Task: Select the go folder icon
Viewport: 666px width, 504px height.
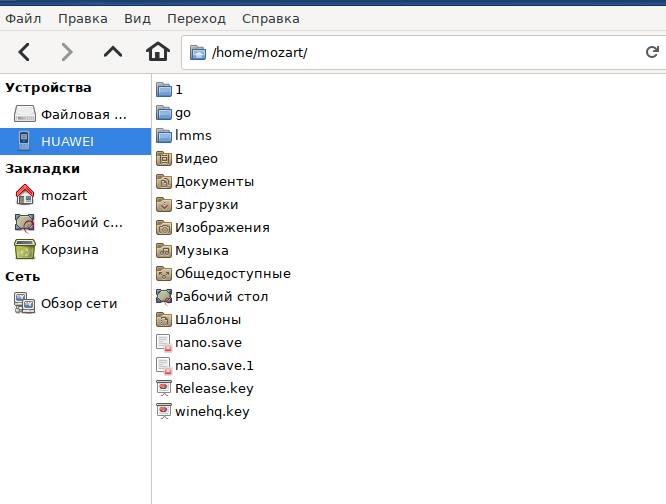Action: point(164,113)
